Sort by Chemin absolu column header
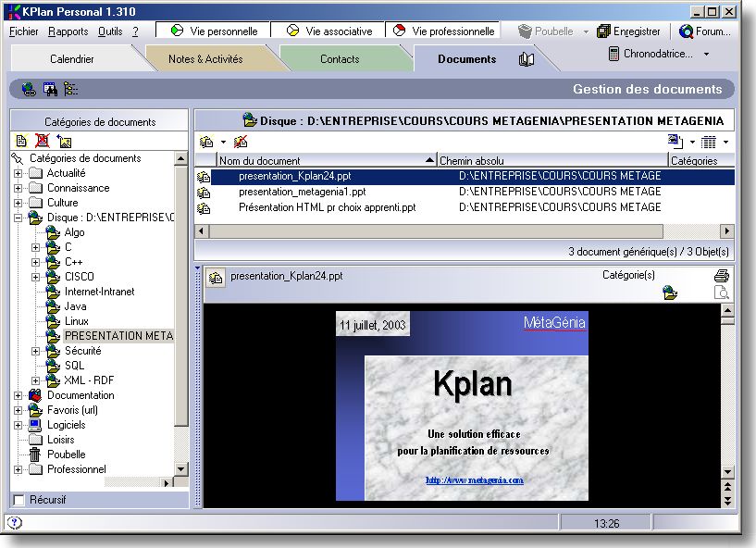This screenshot has height=548, width=756. (552, 161)
